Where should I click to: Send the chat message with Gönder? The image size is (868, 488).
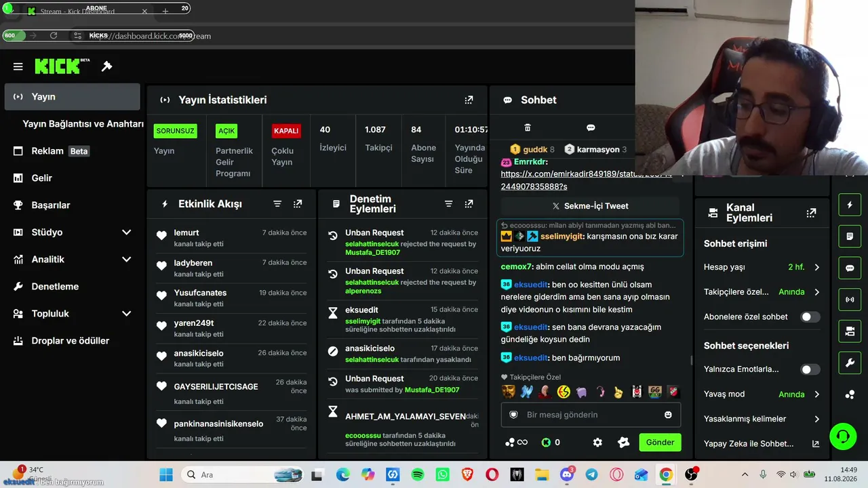click(x=660, y=443)
